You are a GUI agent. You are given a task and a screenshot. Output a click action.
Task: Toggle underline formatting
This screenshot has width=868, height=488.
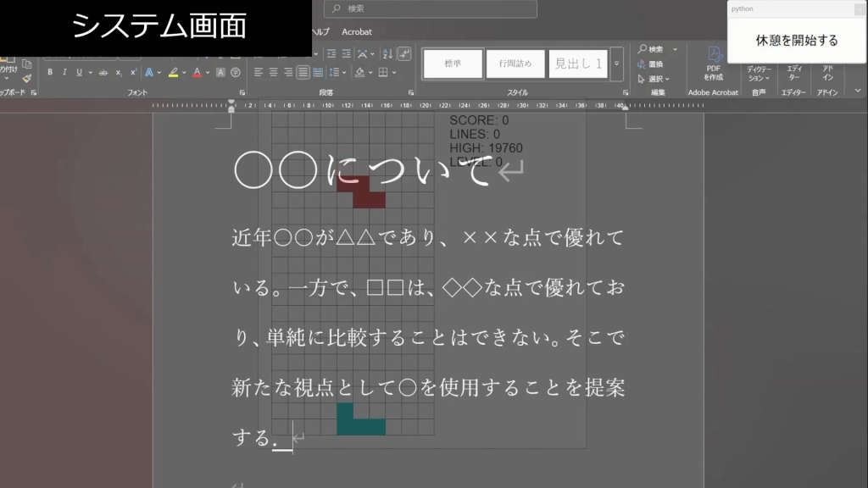pos(78,71)
